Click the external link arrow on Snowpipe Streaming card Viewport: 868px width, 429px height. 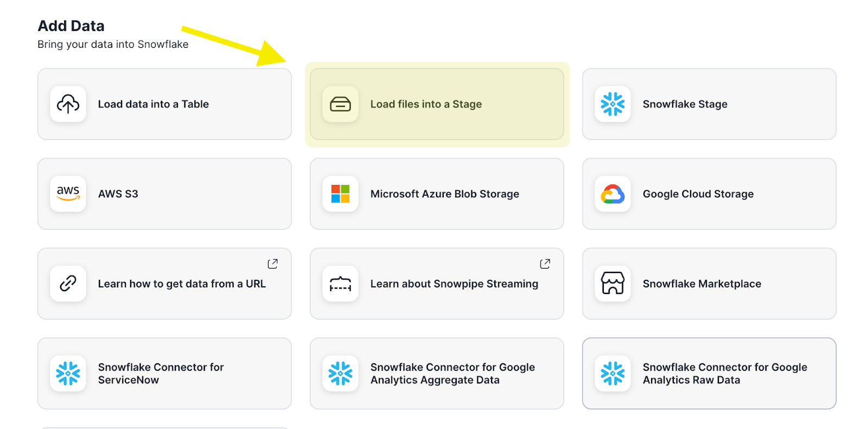coord(545,263)
